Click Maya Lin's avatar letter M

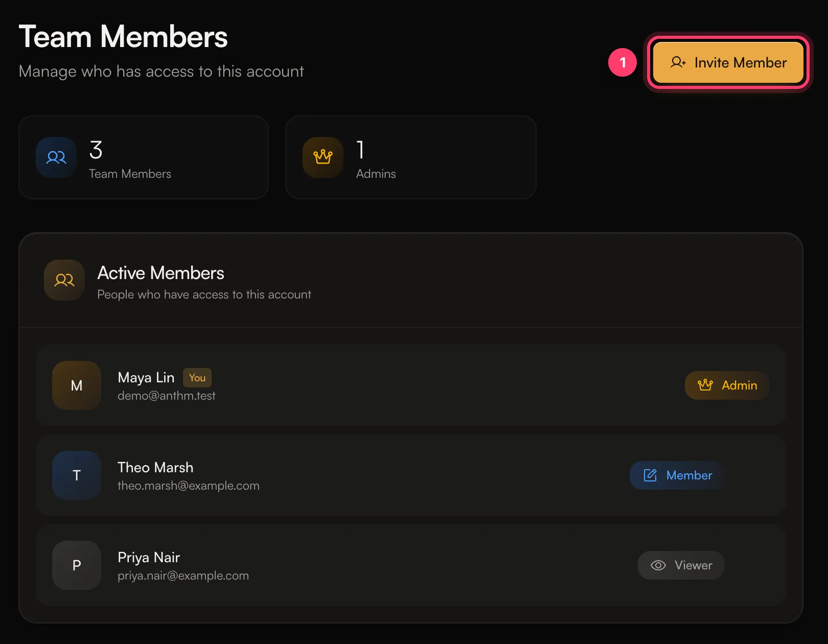(77, 385)
